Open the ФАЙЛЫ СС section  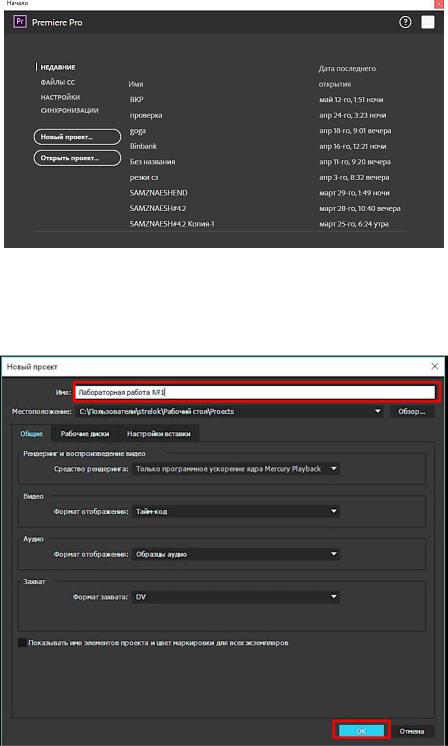pos(58,82)
